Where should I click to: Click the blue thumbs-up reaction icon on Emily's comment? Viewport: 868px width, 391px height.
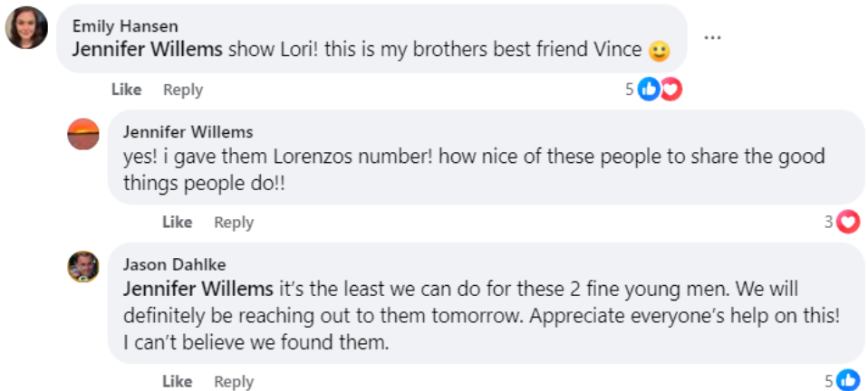[x=649, y=89]
